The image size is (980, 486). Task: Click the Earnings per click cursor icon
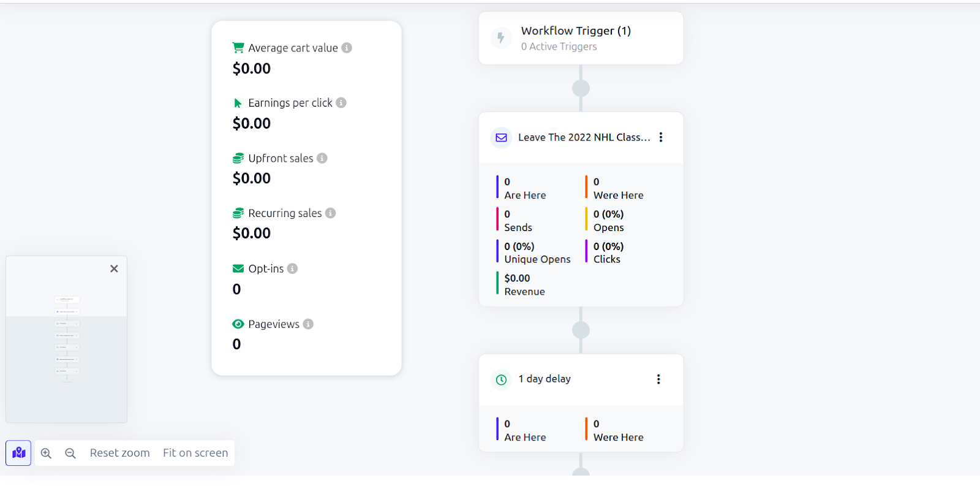click(x=238, y=103)
